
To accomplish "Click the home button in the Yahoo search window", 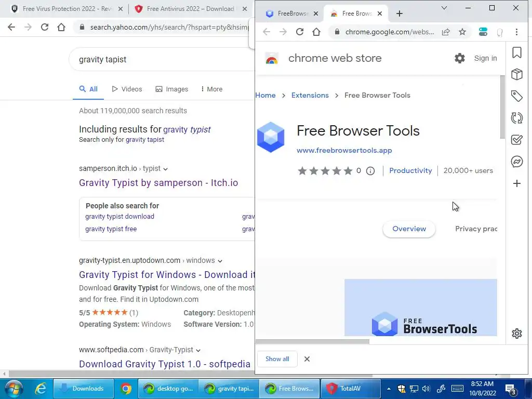I will pos(61,27).
